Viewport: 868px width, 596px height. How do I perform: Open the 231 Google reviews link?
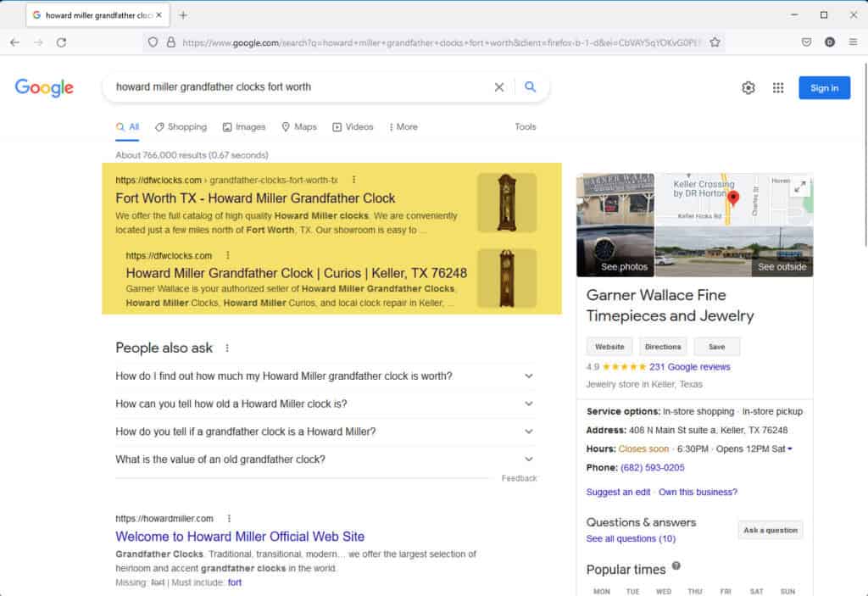tap(690, 367)
